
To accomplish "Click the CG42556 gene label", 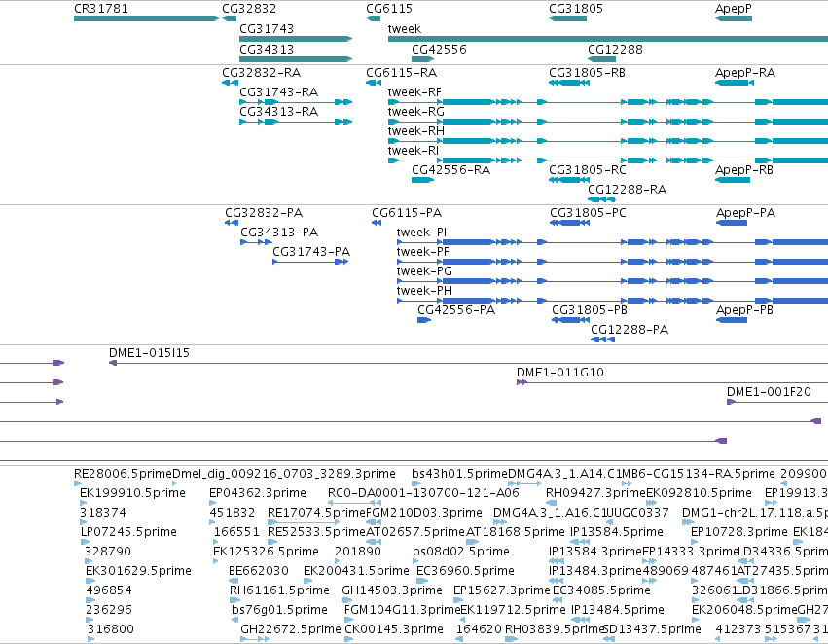I will (x=439, y=49).
